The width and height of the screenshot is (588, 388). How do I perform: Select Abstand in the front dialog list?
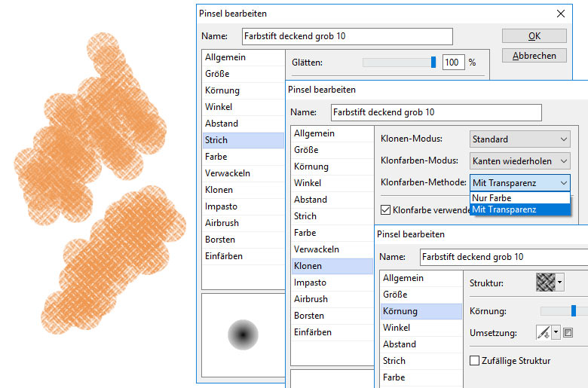pos(421,344)
